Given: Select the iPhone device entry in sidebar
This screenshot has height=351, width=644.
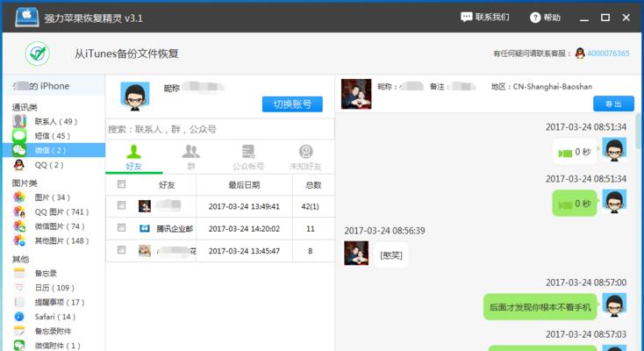Looking at the screenshot, I should [x=54, y=86].
